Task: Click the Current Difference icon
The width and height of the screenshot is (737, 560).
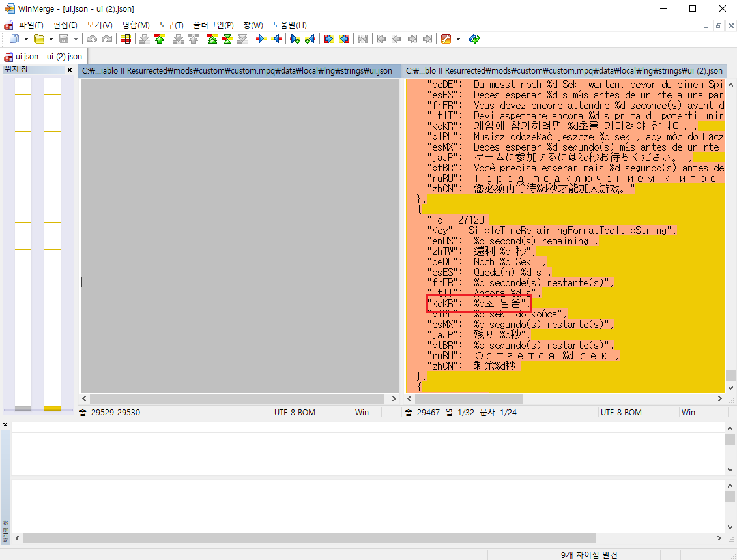Action: click(x=227, y=39)
